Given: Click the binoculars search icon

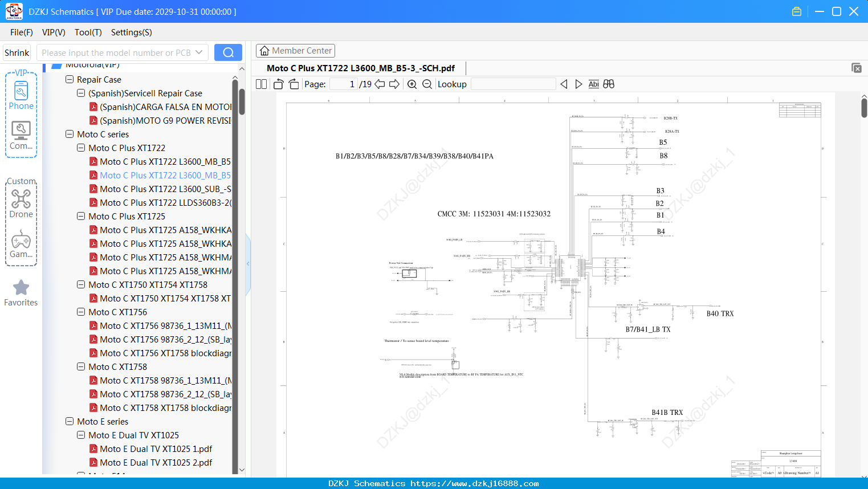Looking at the screenshot, I should 609,84.
